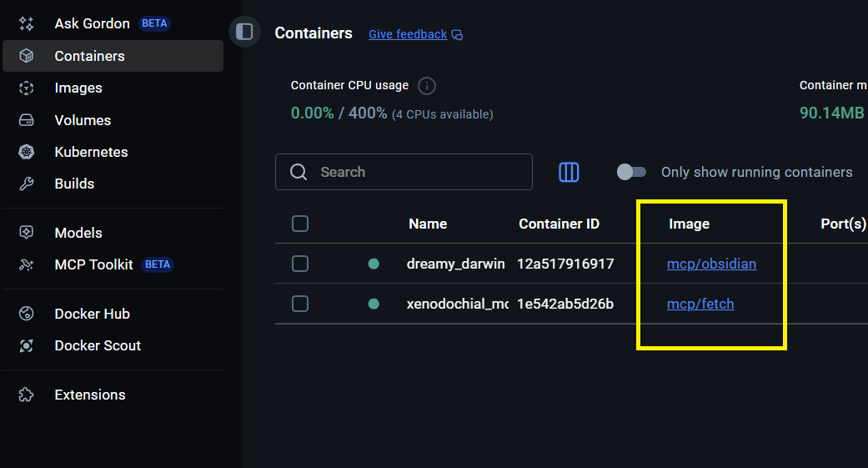Go to MCP Toolkit in sidebar
This screenshot has width=868, height=468.
(x=93, y=264)
